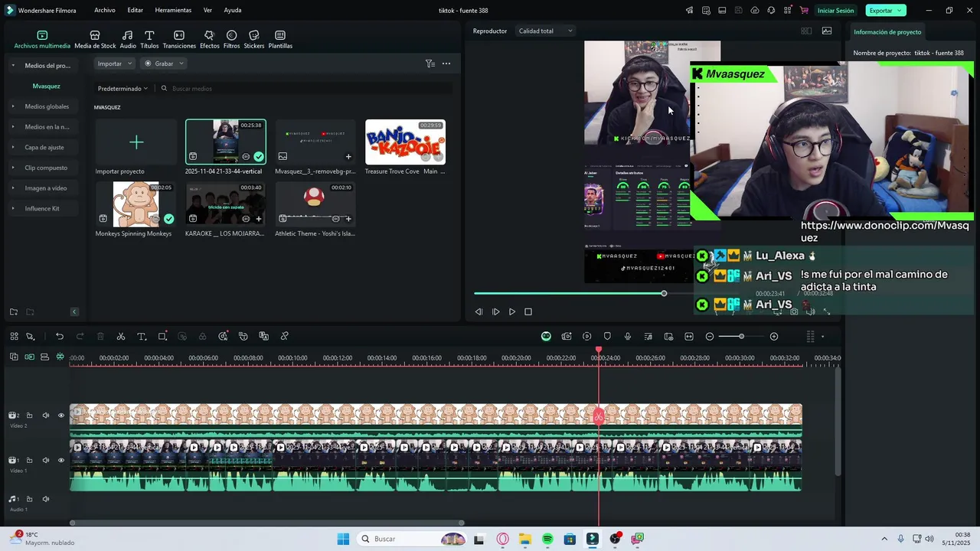Click Stop in the preview player
Screen dimensions: 980x551
[x=528, y=311]
